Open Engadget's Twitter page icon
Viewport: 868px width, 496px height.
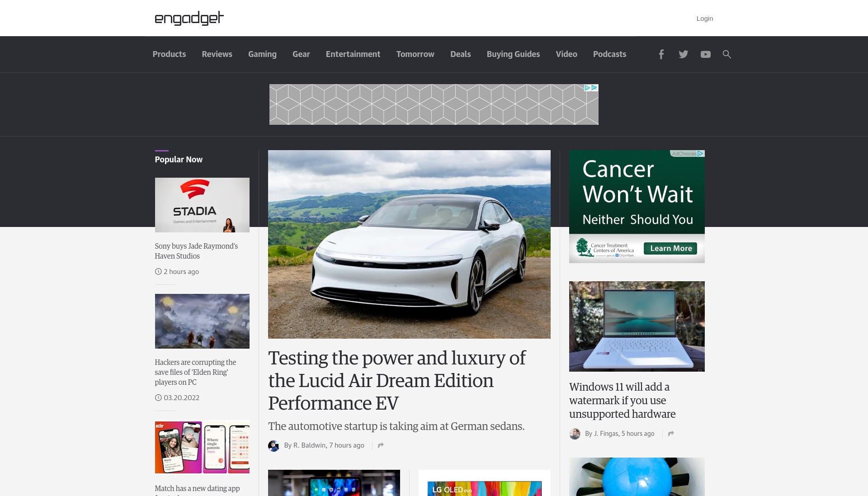click(x=683, y=54)
